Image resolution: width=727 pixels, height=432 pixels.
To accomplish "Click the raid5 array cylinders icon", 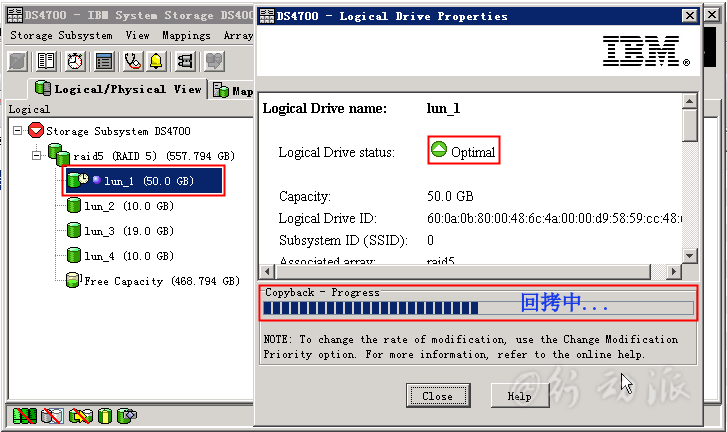I will tap(59, 155).
